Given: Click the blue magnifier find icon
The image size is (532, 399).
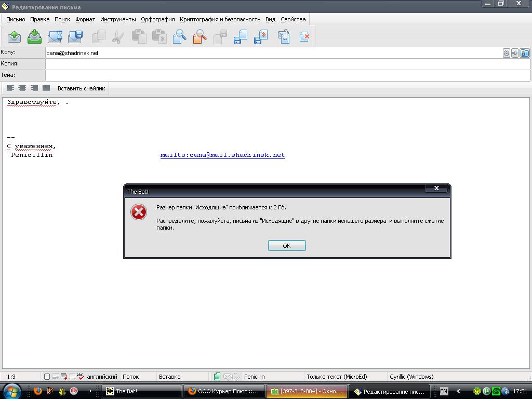Looking at the screenshot, I should click(x=179, y=37).
